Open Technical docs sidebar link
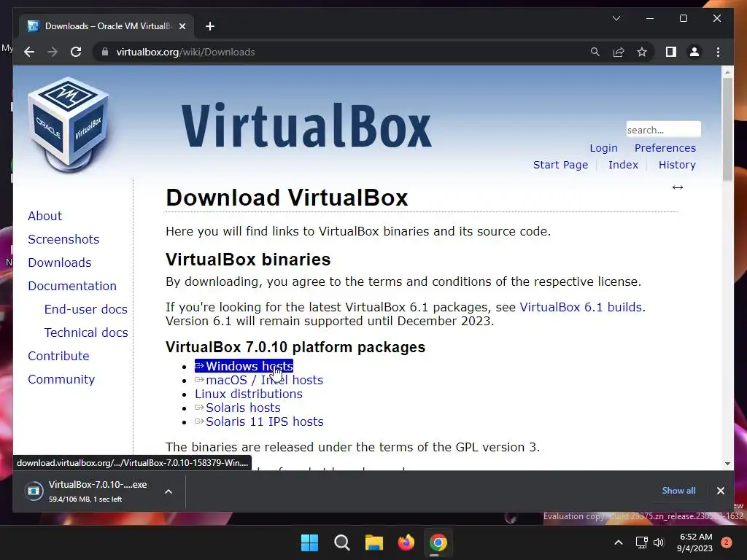This screenshot has height=560, width=747. coord(86,332)
